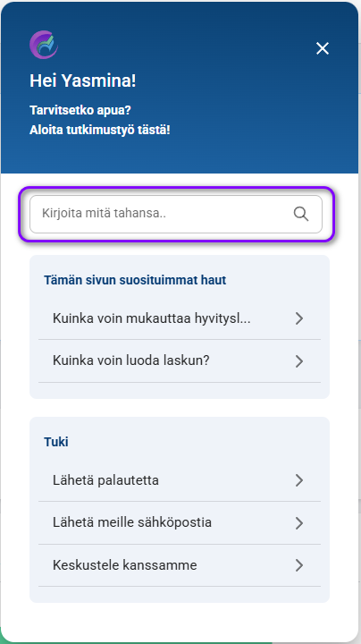Click 'Tarvitsetko apua?' header text

pyautogui.click(x=80, y=110)
